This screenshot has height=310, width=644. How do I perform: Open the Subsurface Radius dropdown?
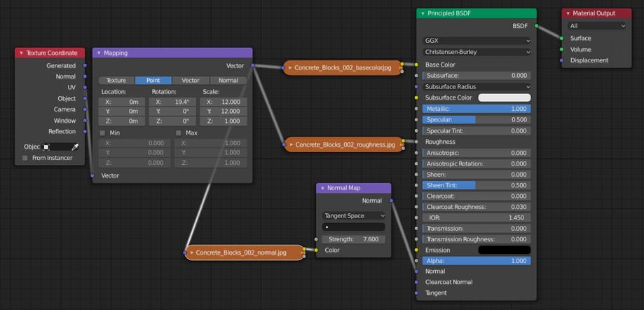click(477, 87)
